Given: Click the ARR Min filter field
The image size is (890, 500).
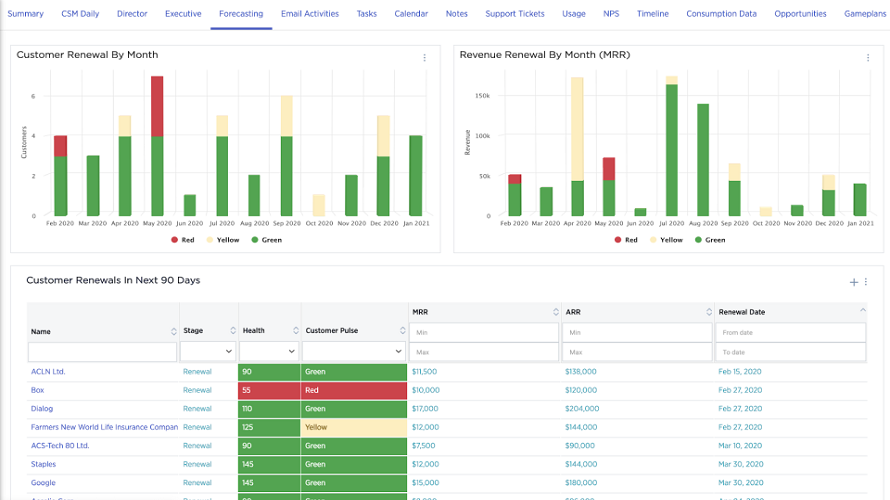Looking at the screenshot, I should [x=637, y=333].
